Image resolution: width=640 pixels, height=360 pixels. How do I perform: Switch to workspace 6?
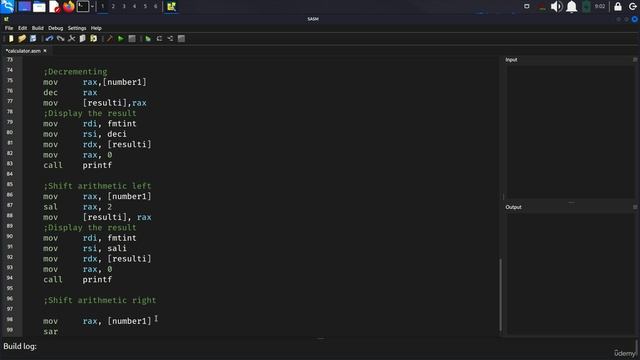click(x=156, y=7)
